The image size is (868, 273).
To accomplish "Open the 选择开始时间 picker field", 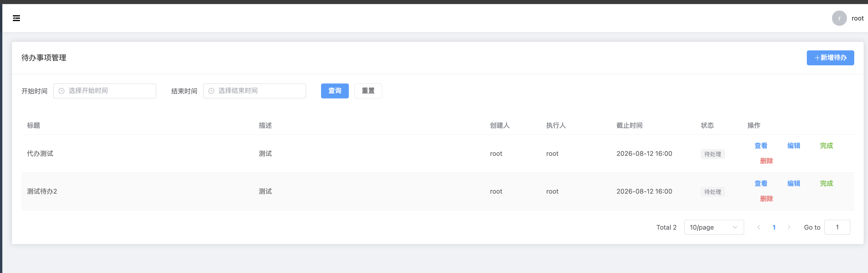I will click(104, 91).
